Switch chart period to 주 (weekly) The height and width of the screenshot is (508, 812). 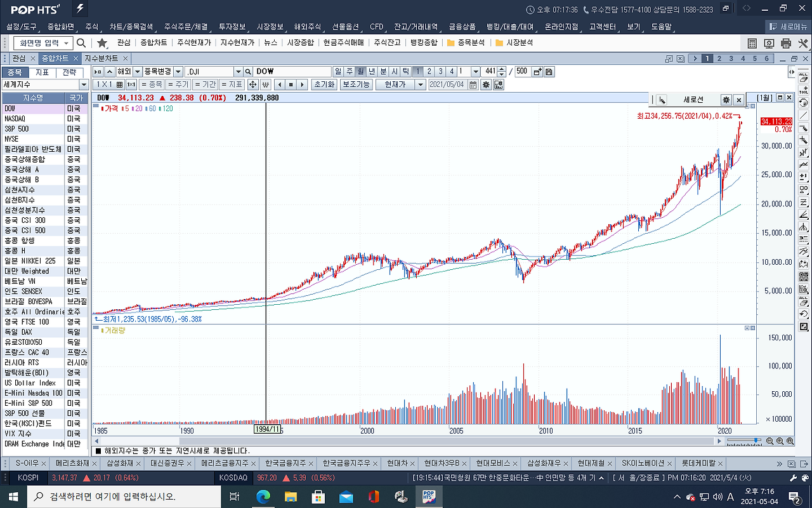(x=350, y=72)
